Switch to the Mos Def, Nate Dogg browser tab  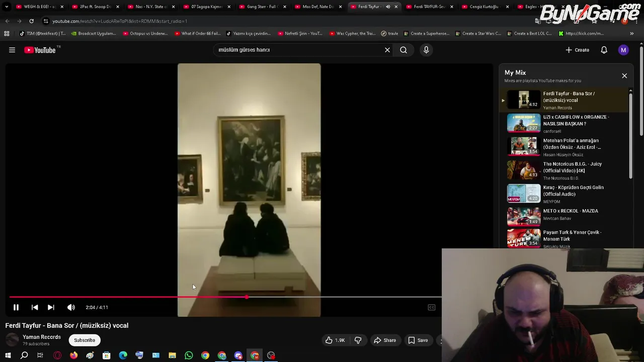(x=317, y=7)
